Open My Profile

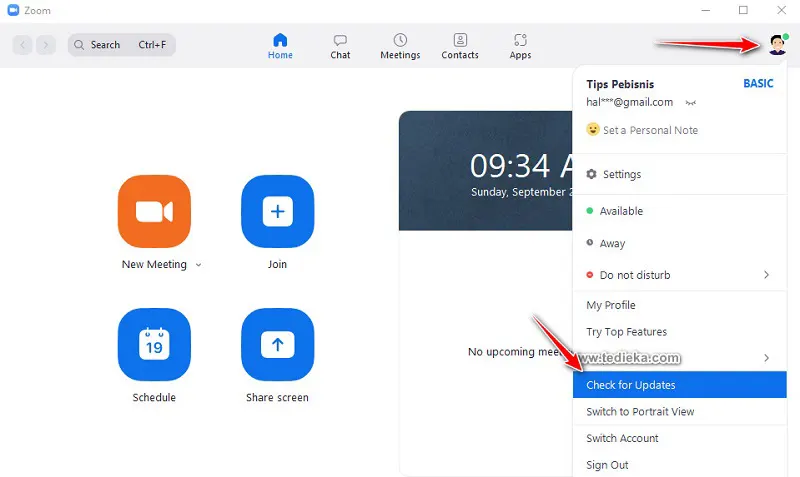click(680, 305)
